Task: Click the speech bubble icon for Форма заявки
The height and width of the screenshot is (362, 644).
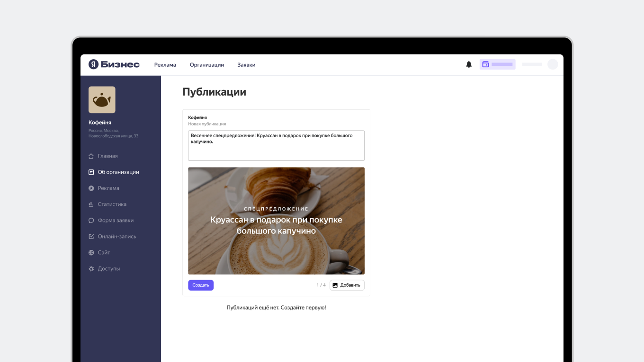Action: (x=91, y=221)
